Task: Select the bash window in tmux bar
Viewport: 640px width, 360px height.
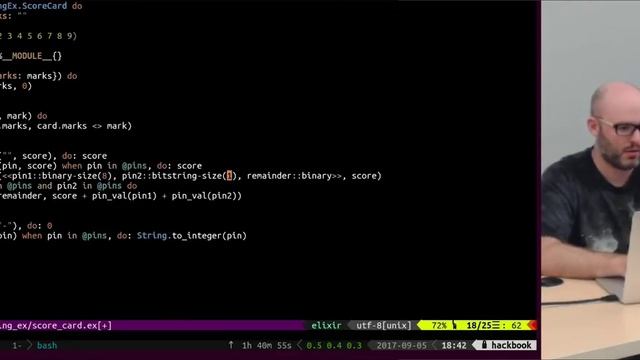Action: tap(47, 345)
